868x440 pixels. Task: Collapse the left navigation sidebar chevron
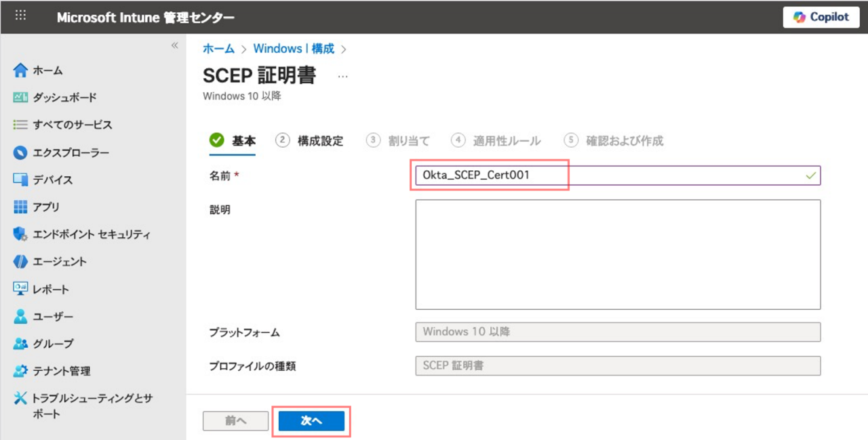[174, 45]
